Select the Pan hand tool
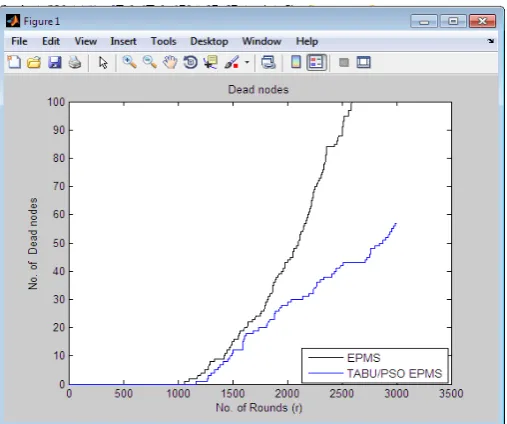The width and height of the screenshot is (507, 424). click(x=170, y=62)
